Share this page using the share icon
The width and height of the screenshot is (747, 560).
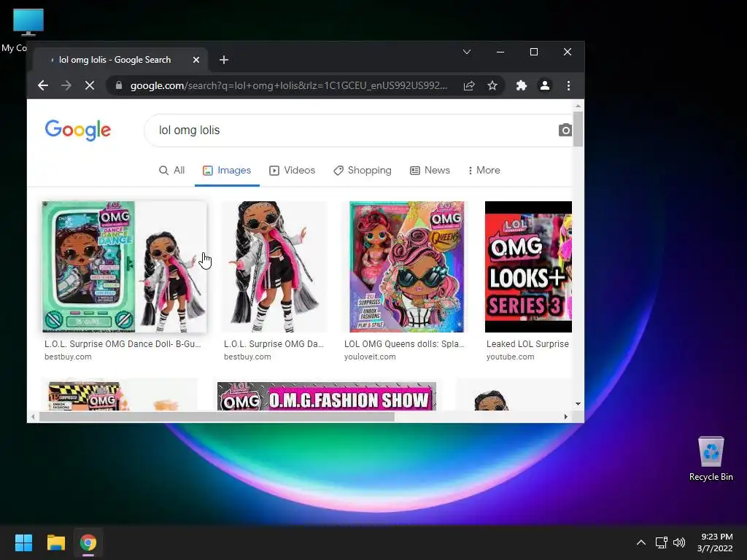coord(469,86)
